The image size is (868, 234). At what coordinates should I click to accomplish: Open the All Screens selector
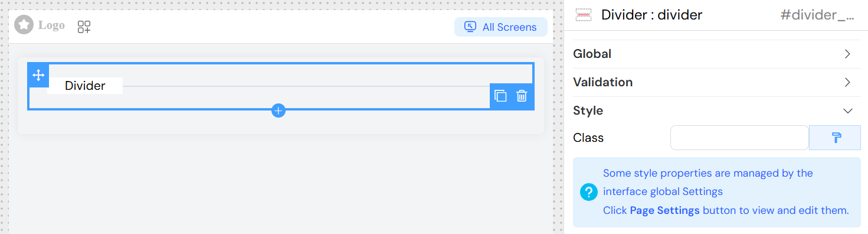501,27
